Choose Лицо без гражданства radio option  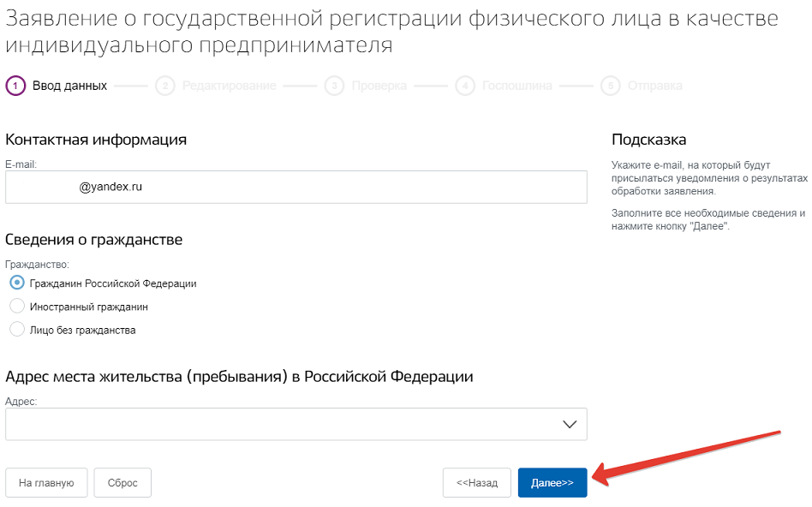pos(16,329)
